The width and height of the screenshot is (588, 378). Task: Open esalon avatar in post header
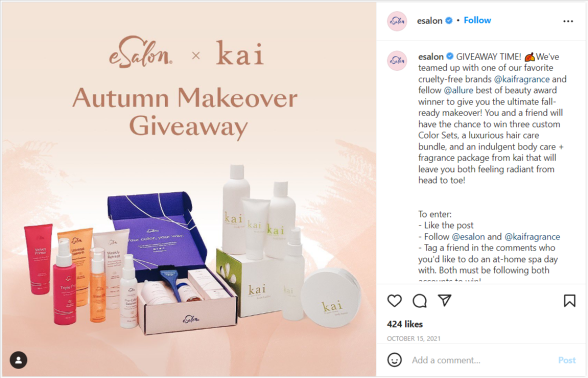pos(397,21)
